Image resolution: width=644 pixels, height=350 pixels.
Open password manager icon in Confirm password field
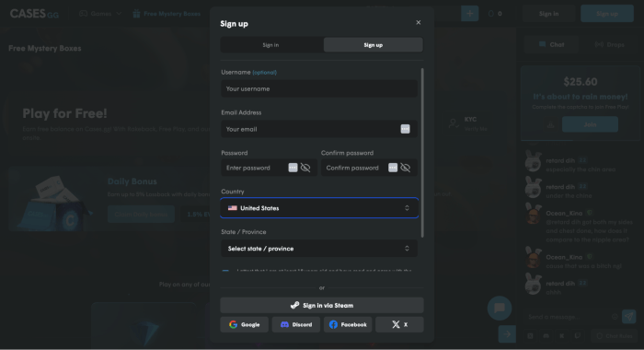point(393,168)
